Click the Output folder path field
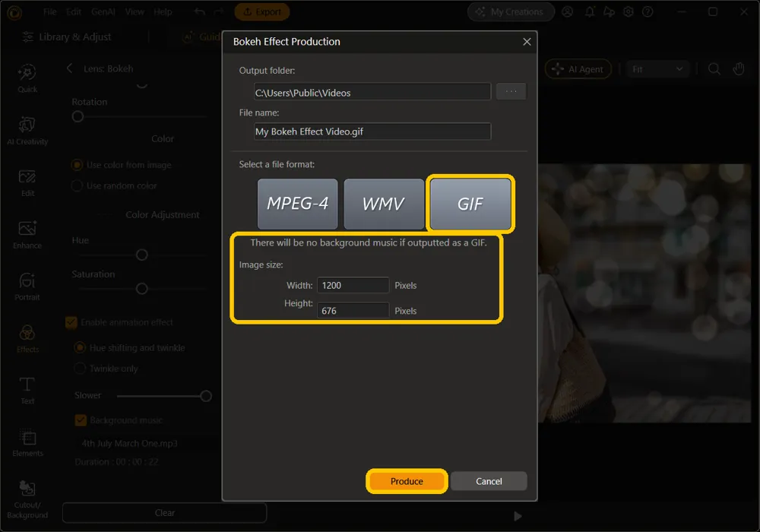The image size is (760, 532). [372, 91]
